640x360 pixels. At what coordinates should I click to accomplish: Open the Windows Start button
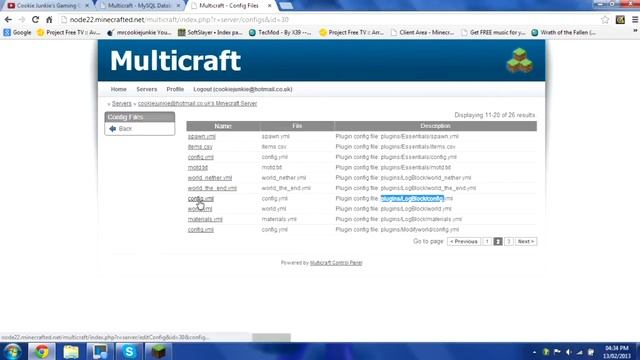tap(12, 351)
